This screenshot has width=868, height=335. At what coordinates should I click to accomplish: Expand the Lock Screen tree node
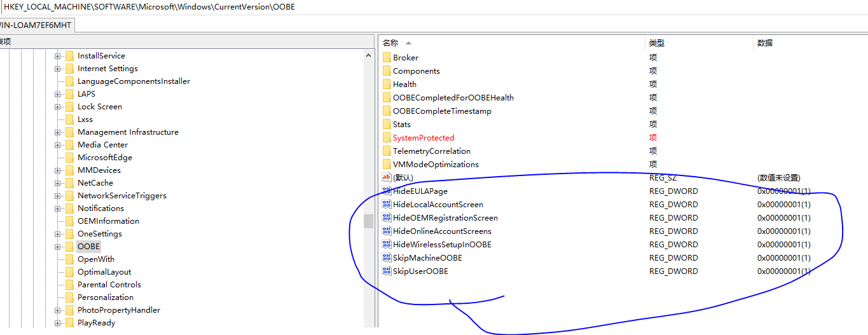58,107
